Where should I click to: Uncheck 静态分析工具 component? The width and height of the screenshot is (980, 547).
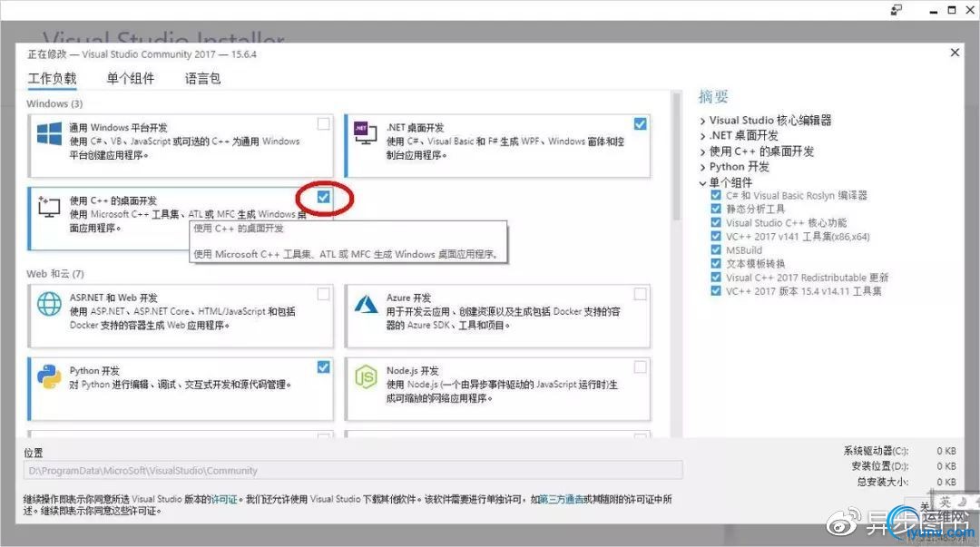click(x=716, y=209)
